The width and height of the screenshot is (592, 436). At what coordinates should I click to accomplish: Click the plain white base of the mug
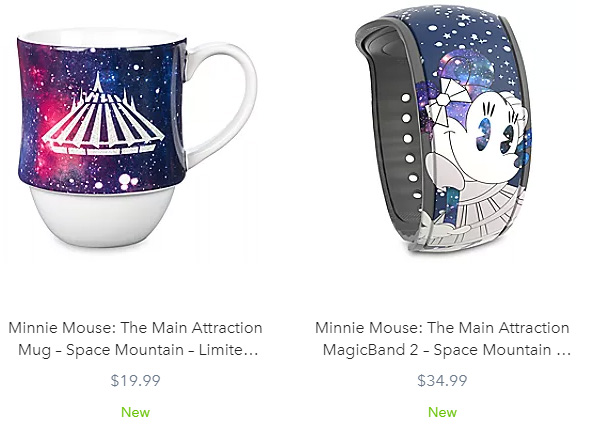[x=102, y=216]
